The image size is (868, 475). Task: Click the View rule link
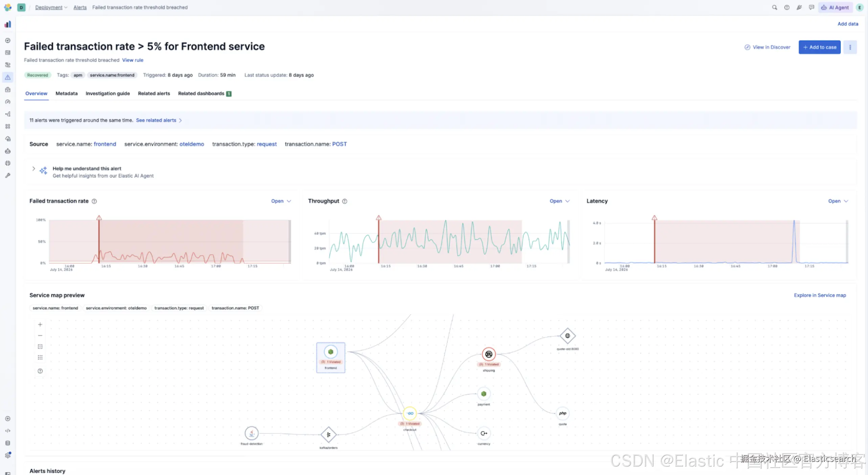click(133, 60)
